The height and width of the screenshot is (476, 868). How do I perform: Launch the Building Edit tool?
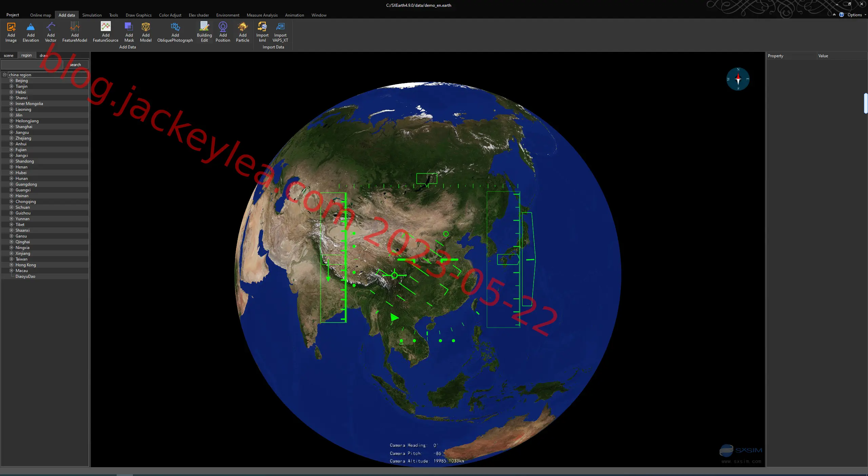point(204,32)
